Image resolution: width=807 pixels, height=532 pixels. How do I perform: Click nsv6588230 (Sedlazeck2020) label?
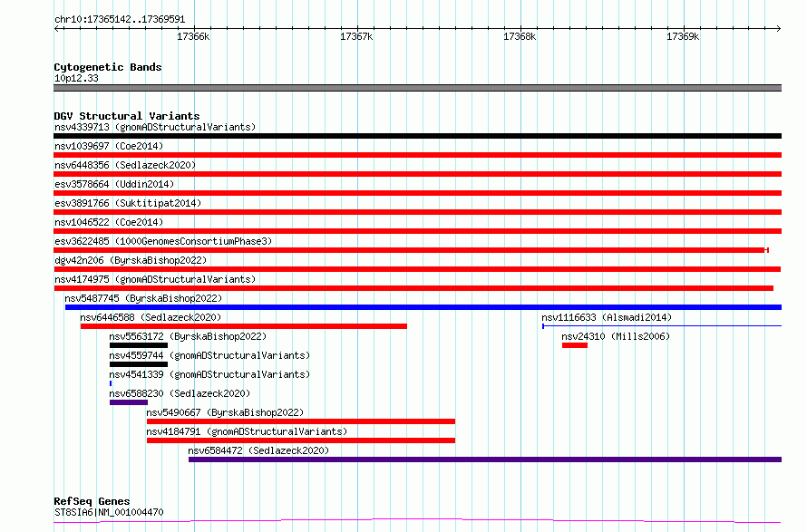[x=180, y=393]
